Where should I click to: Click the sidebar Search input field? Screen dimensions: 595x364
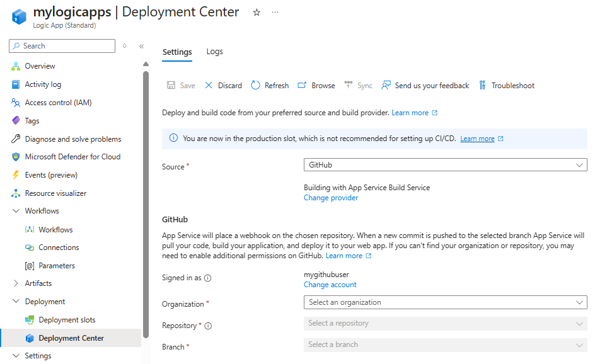(x=62, y=46)
